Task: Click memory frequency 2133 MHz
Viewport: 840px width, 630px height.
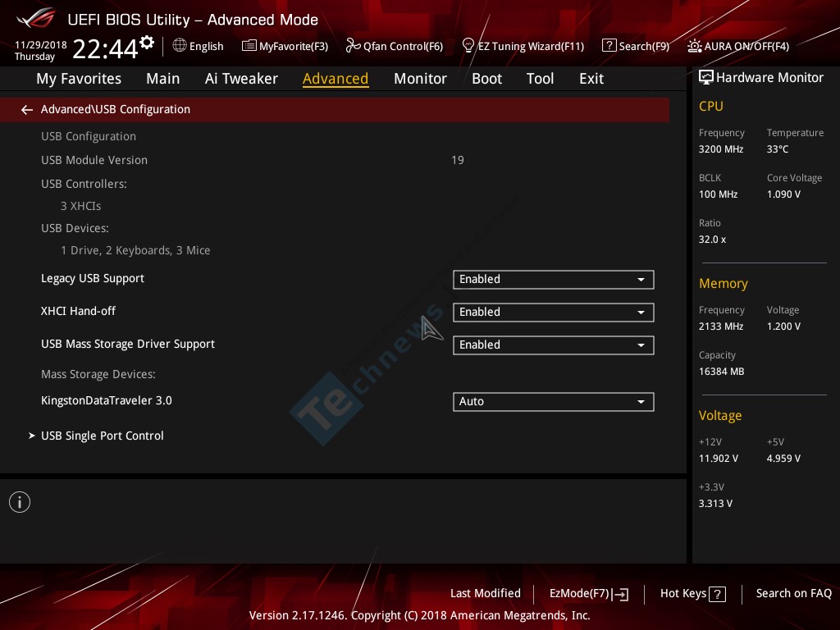Action: click(721, 326)
